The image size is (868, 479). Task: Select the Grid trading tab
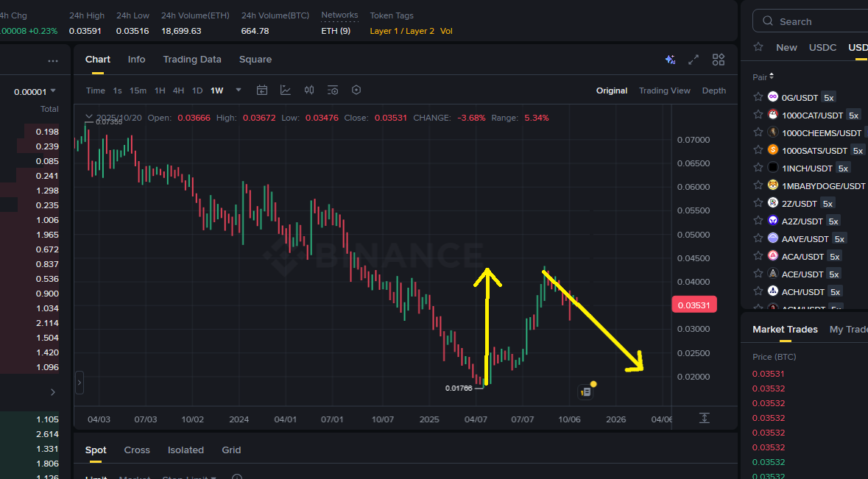(231, 450)
